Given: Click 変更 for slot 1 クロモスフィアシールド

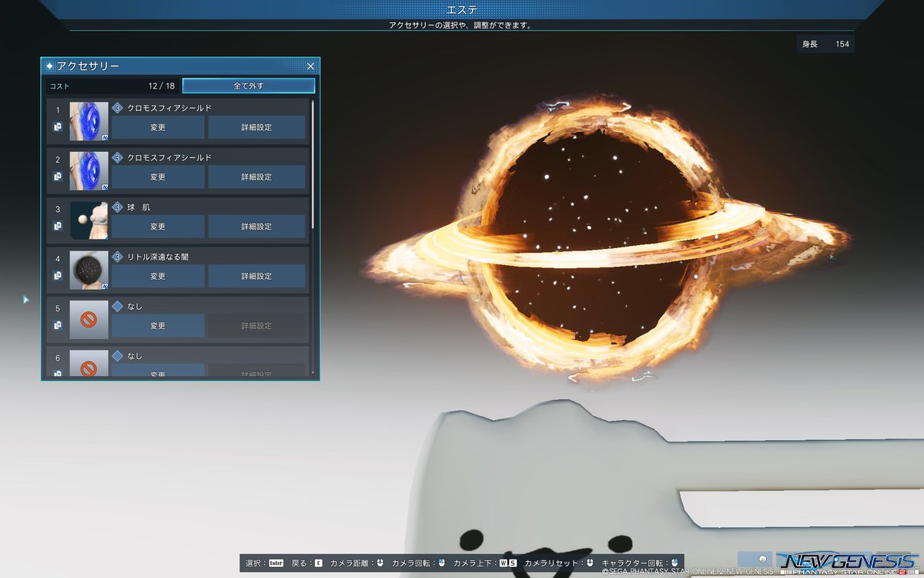Looking at the screenshot, I should (x=158, y=127).
